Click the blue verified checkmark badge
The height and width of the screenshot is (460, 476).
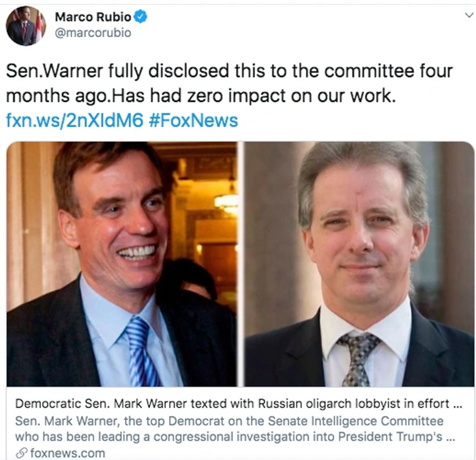141,16
